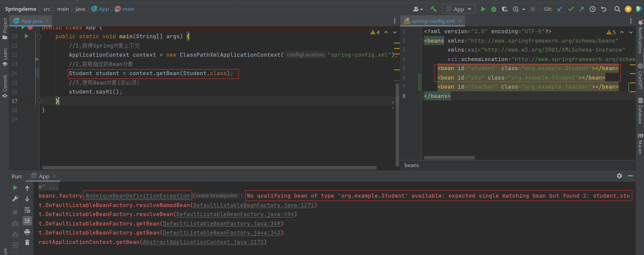644x255 pixels.
Task: Click Create breakpoint in console
Action: 215,196
